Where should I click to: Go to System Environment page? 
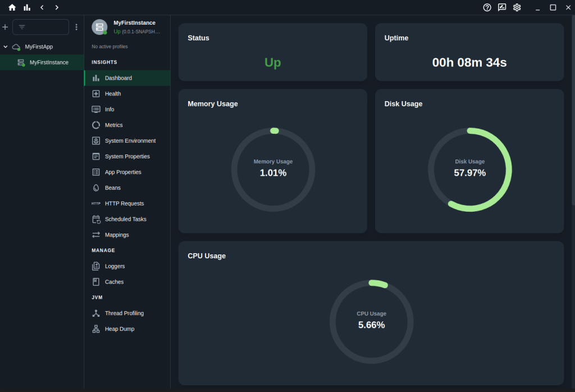[130, 141]
